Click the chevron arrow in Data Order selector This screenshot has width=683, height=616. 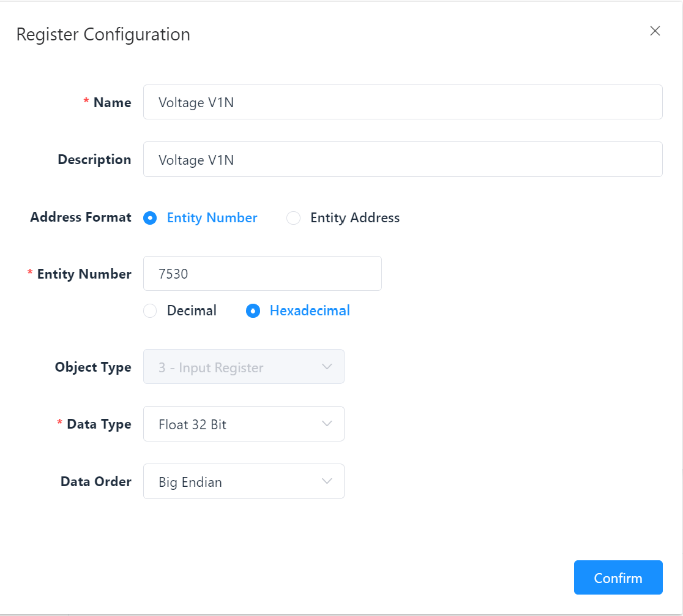(327, 481)
